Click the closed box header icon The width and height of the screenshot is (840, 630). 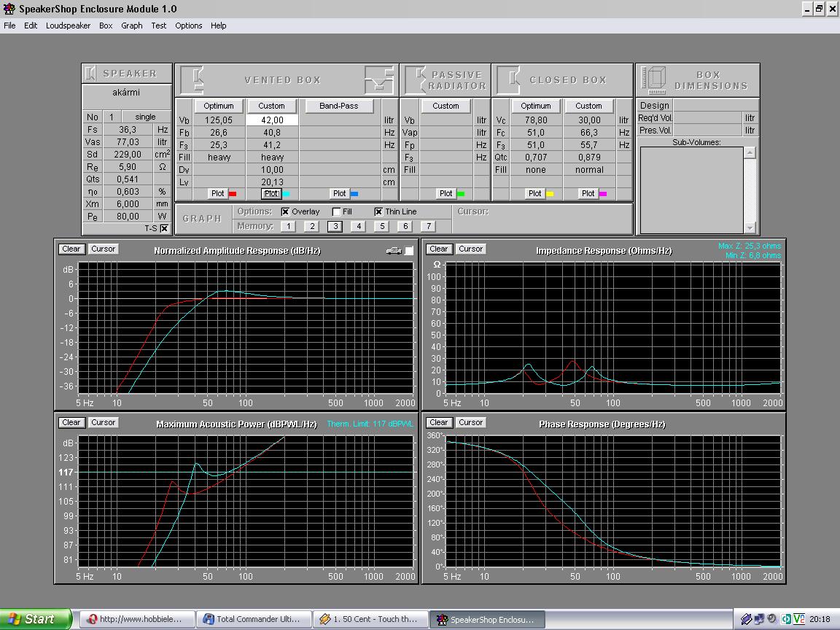[507, 79]
